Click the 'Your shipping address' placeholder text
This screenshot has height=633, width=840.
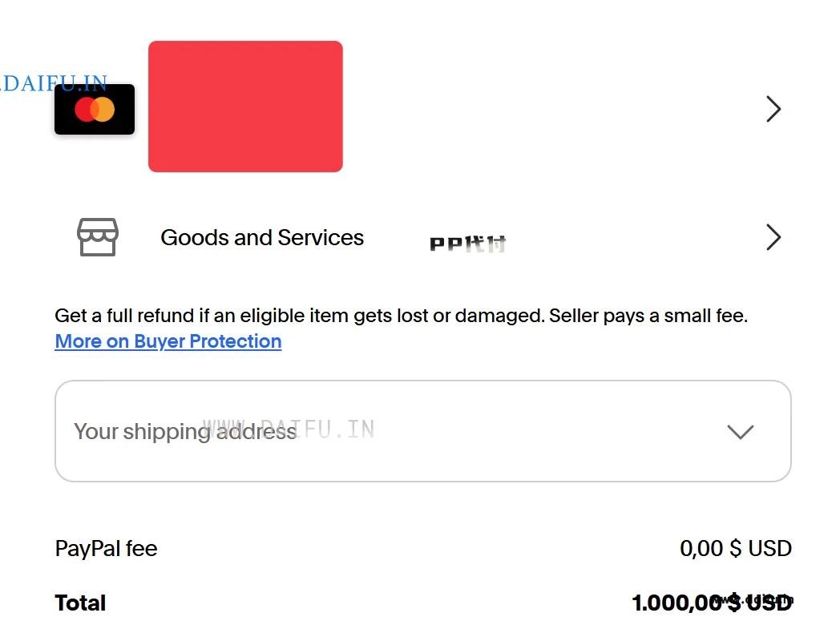185,432
